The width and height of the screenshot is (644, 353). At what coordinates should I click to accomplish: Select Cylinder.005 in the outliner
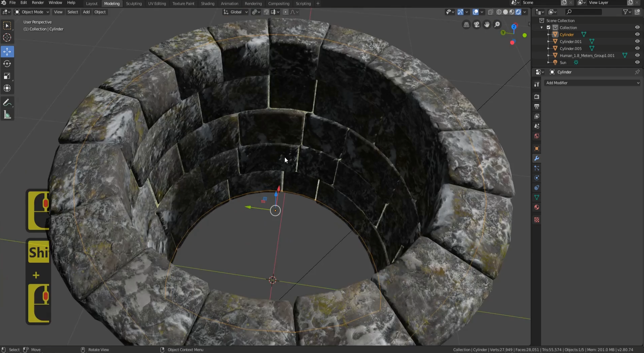coord(571,48)
